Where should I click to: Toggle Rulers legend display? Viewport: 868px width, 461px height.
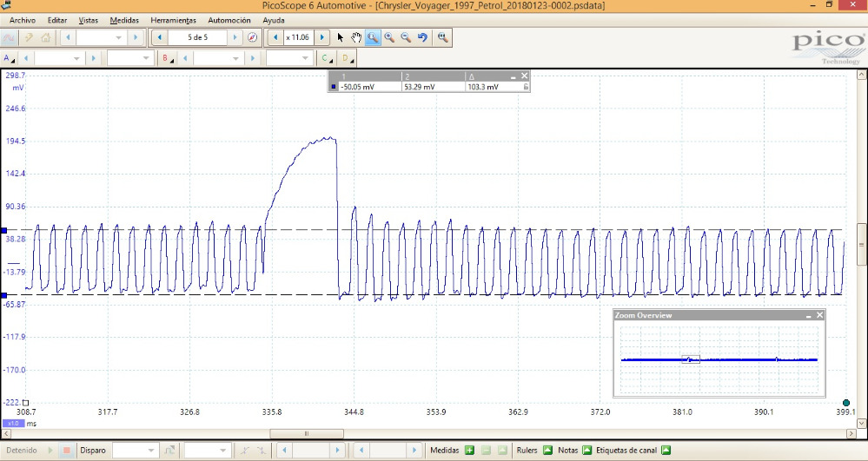[x=547, y=451]
